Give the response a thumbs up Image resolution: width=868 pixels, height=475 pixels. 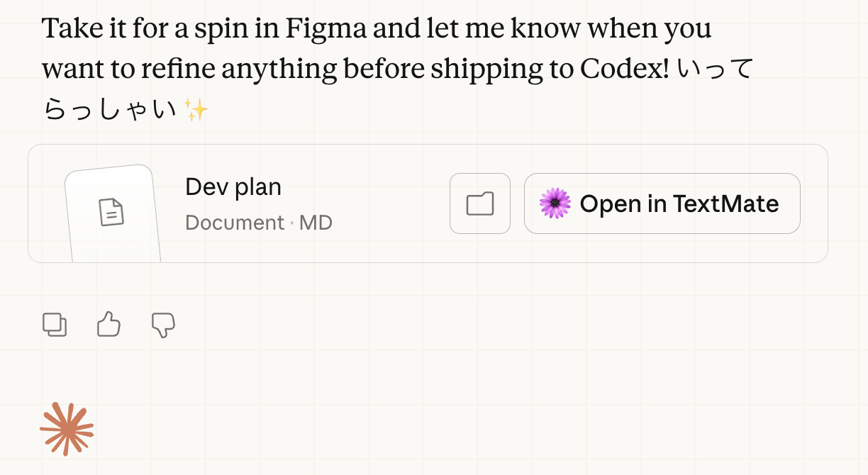point(108,325)
